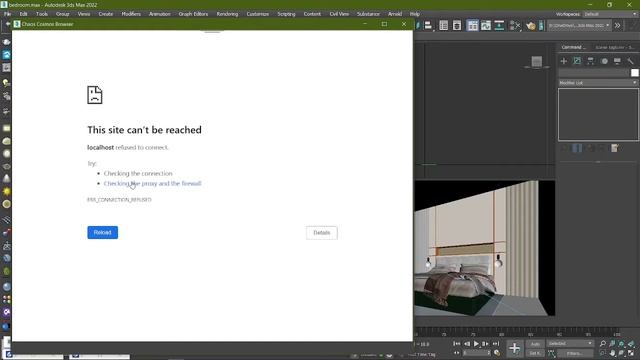
Task: Toggle Layer Explorer from the main toolbar
Action: (457, 26)
